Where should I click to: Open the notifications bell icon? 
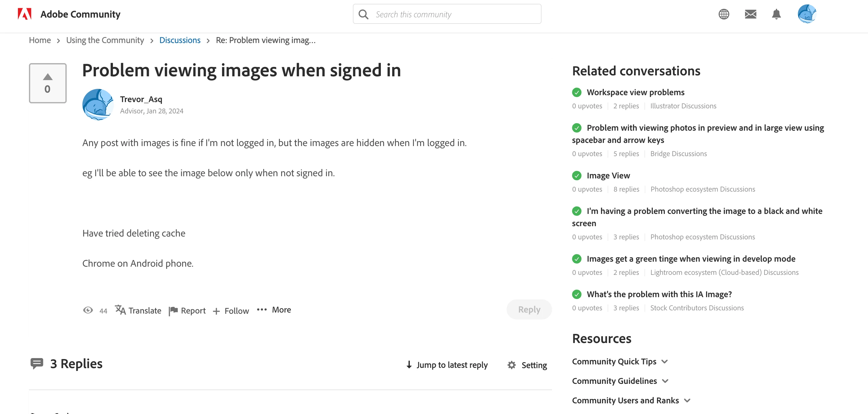[x=776, y=14]
